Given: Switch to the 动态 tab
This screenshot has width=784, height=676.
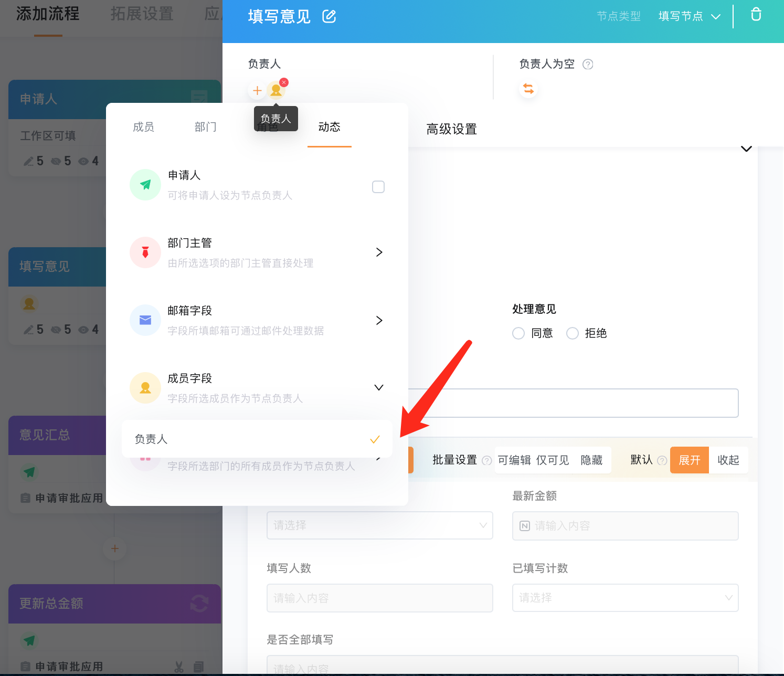Looking at the screenshot, I should click(329, 127).
